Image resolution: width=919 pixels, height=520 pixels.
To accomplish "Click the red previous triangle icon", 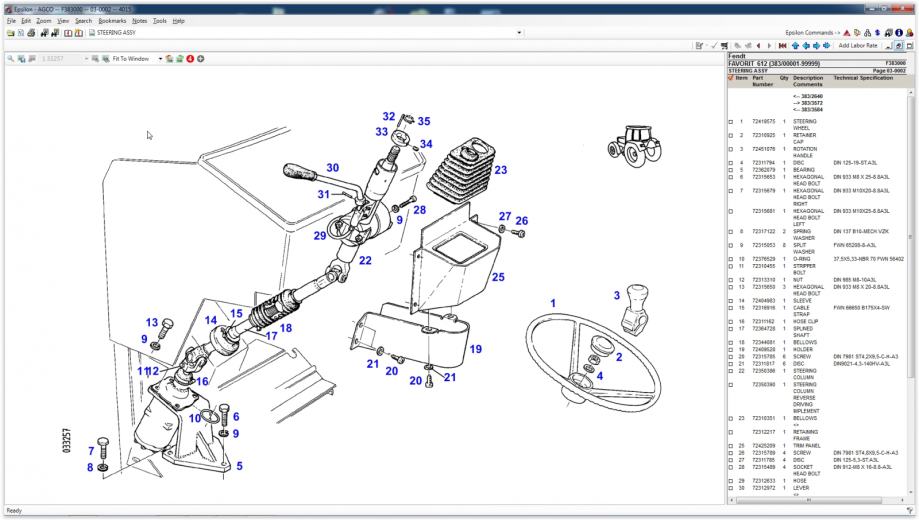I will point(758,46).
